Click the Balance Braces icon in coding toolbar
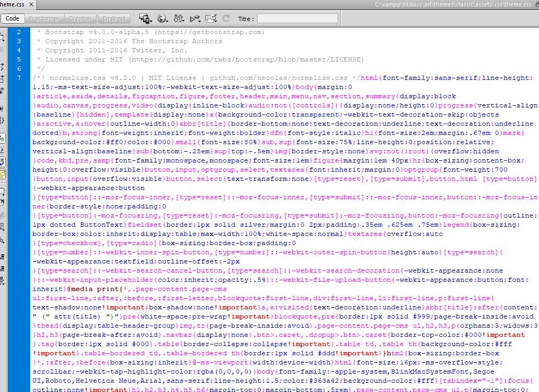This screenshot has height=392, width=539. coord(2,120)
